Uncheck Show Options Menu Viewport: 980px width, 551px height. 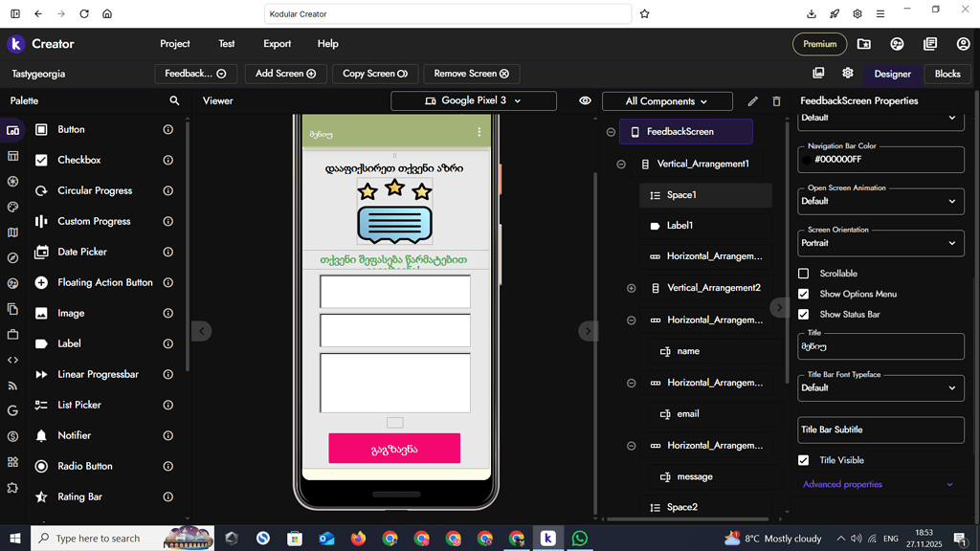tap(804, 294)
